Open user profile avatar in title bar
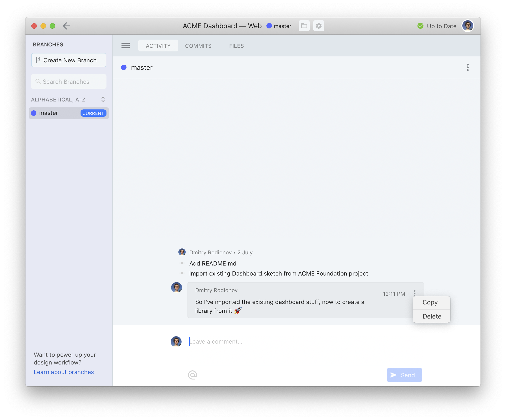 (468, 26)
